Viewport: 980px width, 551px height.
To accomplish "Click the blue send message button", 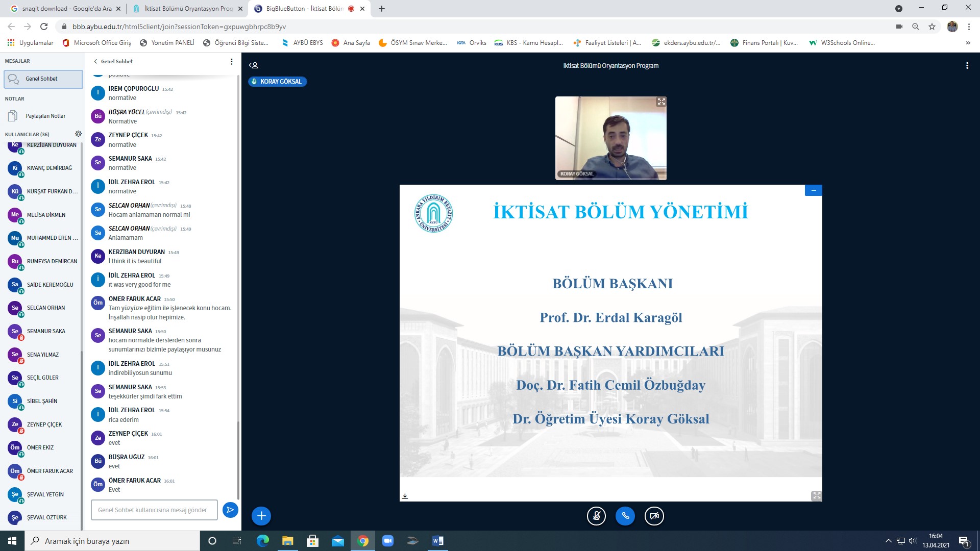I will (230, 510).
